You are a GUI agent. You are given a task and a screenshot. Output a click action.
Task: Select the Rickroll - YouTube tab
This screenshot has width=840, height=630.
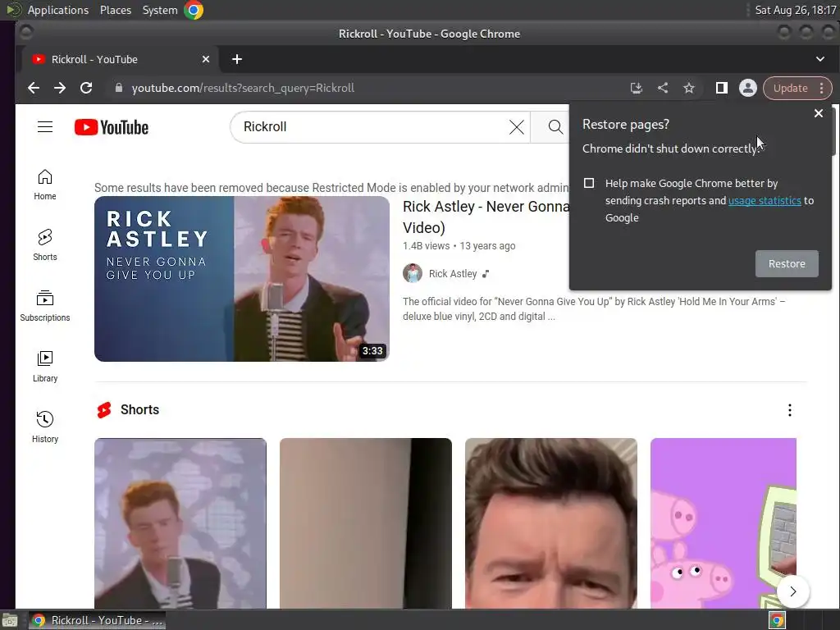[x=121, y=59]
